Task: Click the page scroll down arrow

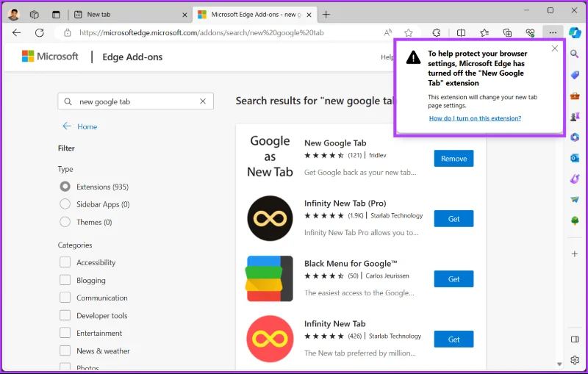Action: (559, 364)
